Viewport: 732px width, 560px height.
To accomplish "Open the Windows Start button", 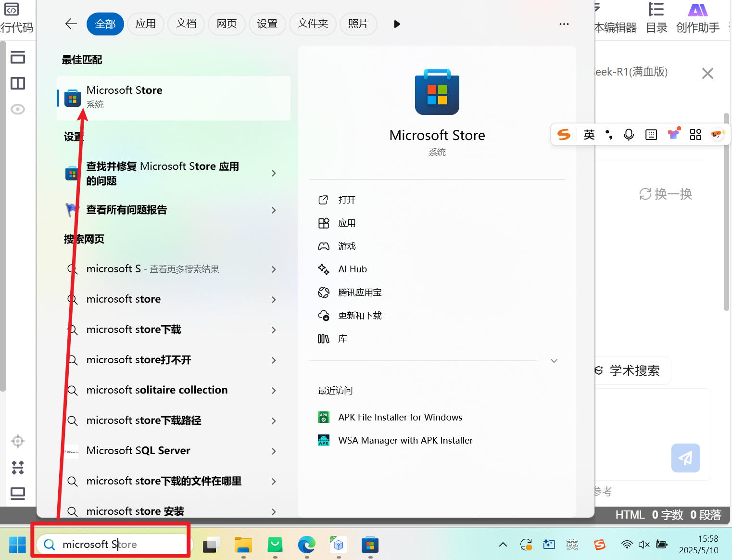I will tap(17, 545).
